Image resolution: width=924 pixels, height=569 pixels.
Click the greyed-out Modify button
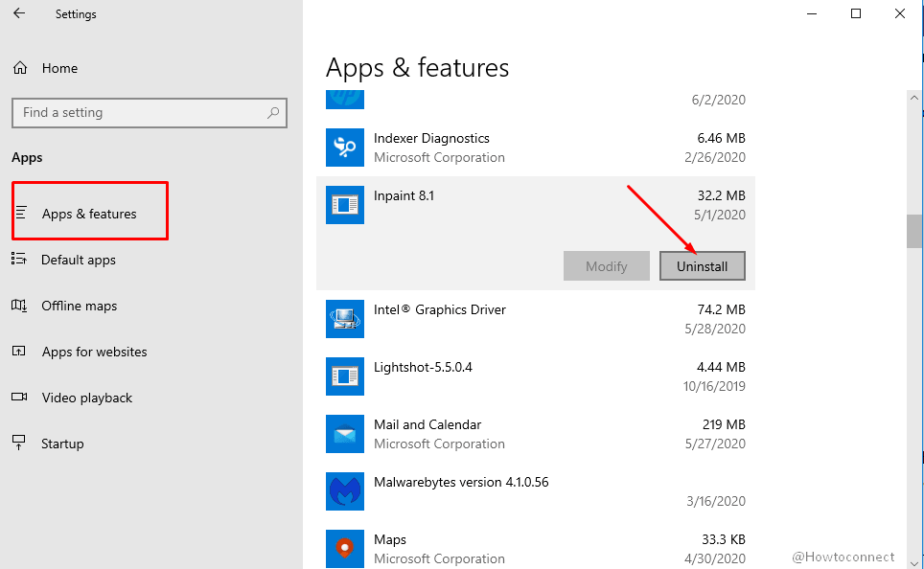607,266
